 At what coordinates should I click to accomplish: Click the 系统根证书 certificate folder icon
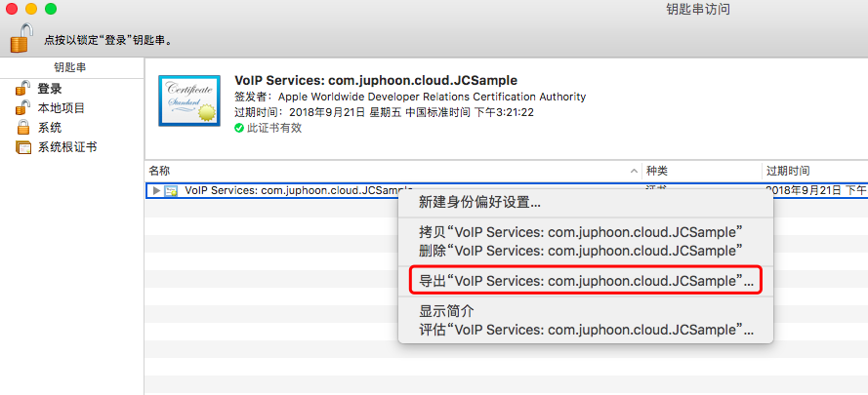click(23, 147)
